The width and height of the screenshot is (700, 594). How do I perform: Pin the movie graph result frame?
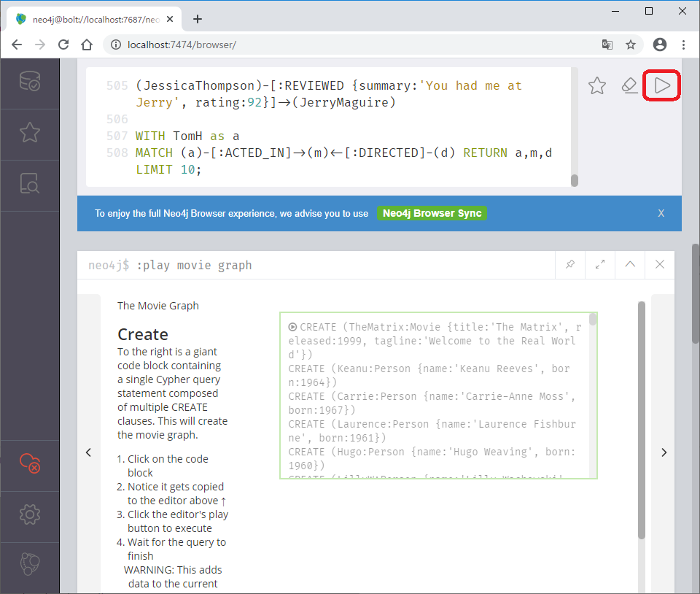pos(570,265)
